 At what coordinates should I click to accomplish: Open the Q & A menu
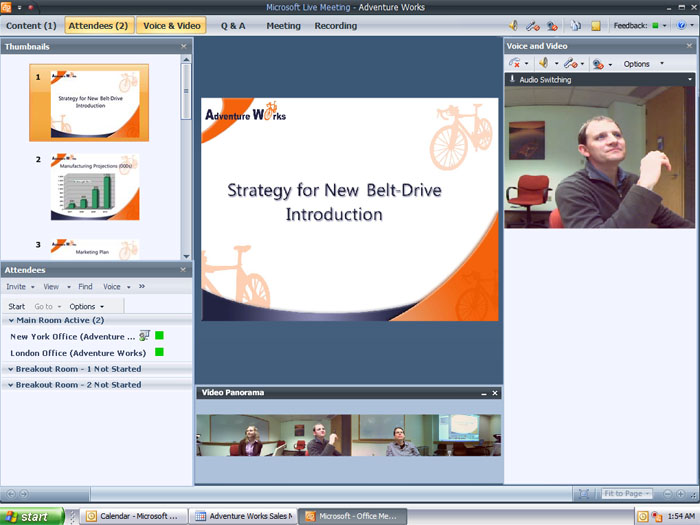coord(233,26)
